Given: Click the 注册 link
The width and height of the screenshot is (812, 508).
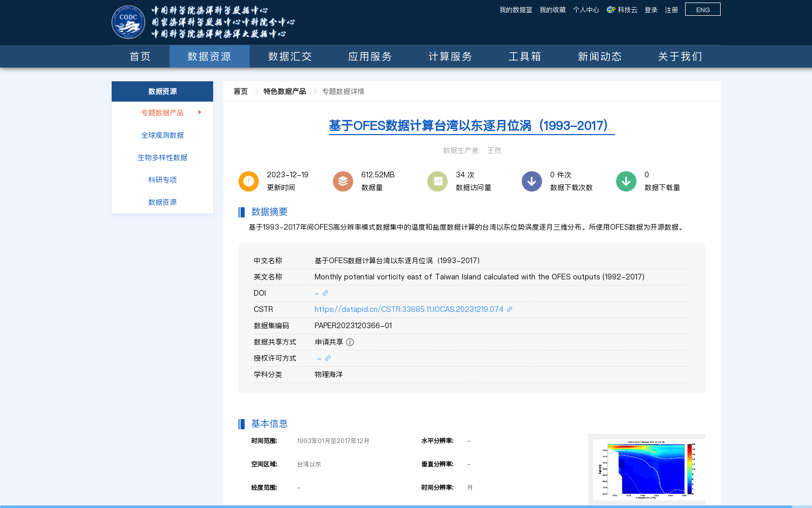Looking at the screenshot, I should click(x=671, y=10).
